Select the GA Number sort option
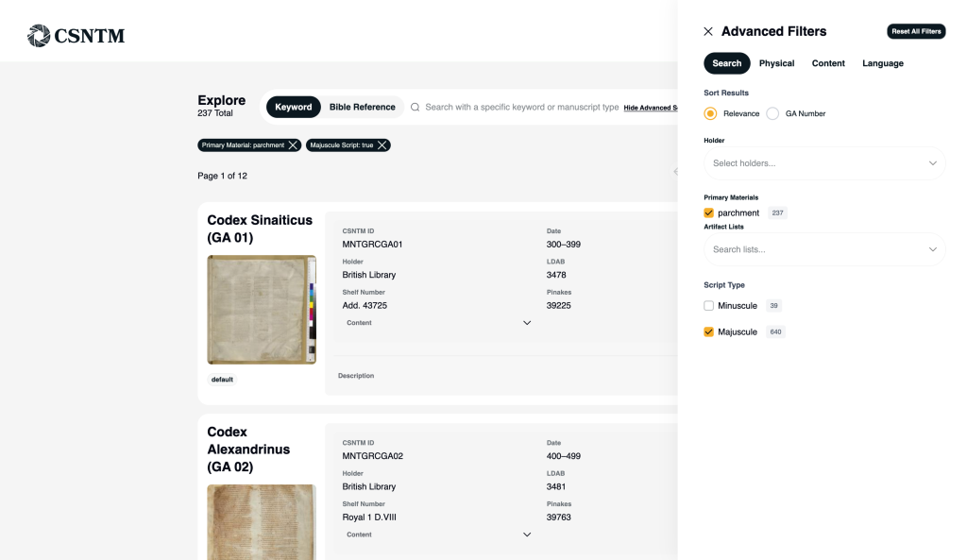The height and width of the screenshot is (560, 967). tap(772, 113)
